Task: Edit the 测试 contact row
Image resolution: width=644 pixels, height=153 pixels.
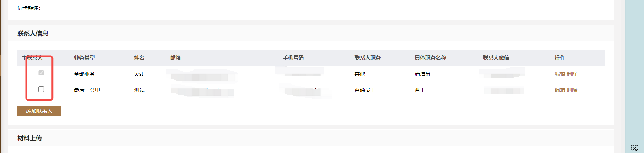Action: (x=560, y=90)
